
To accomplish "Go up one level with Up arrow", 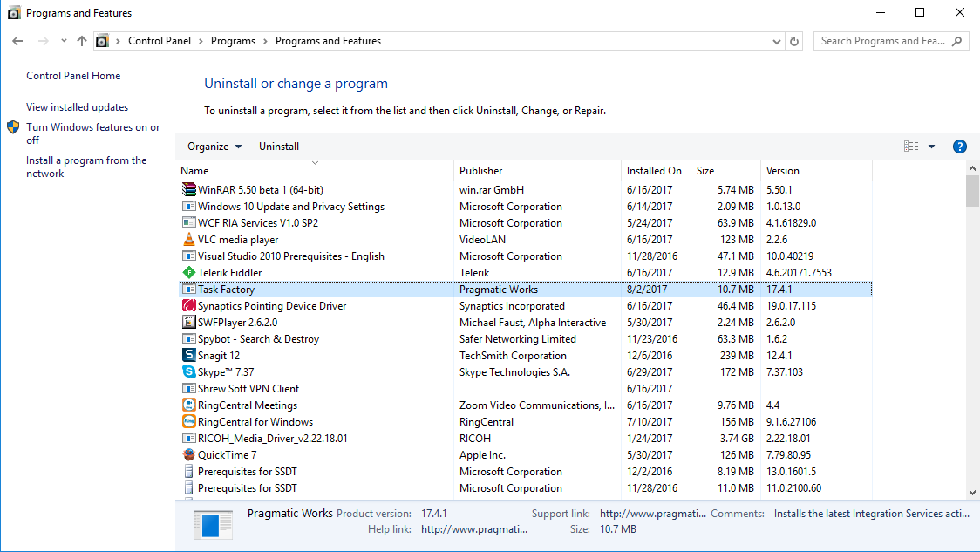I will pos(82,41).
